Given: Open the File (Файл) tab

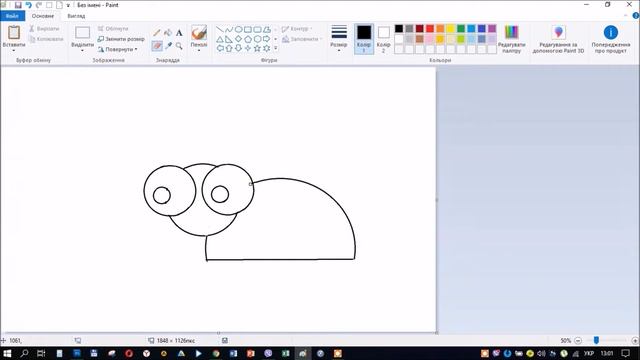Looking at the screenshot, I should coord(12,16).
